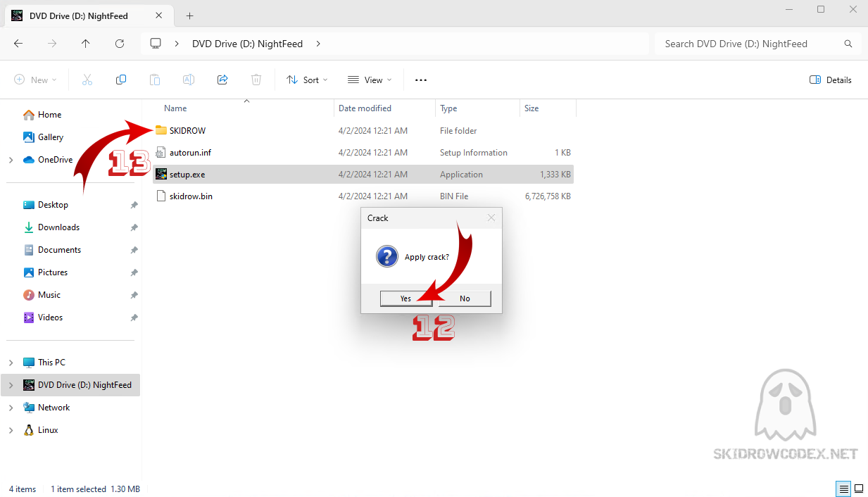
Task: Select the autorun.inf file
Action: click(x=363, y=153)
